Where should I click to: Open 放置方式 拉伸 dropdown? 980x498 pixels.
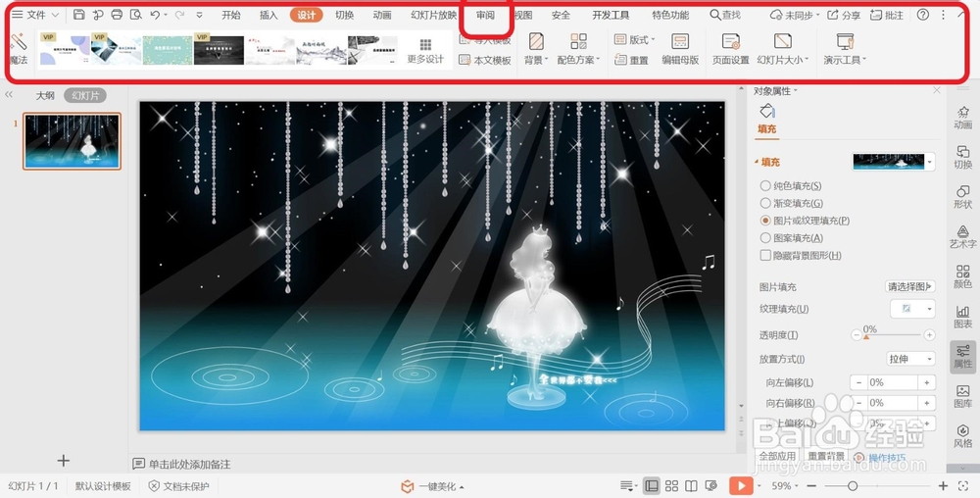[x=910, y=359]
